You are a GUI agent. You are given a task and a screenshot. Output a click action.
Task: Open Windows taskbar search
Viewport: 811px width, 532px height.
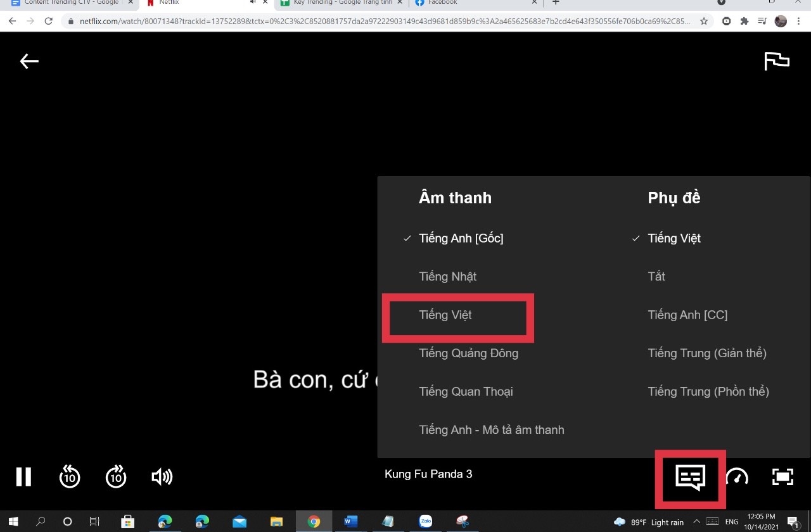(41, 522)
